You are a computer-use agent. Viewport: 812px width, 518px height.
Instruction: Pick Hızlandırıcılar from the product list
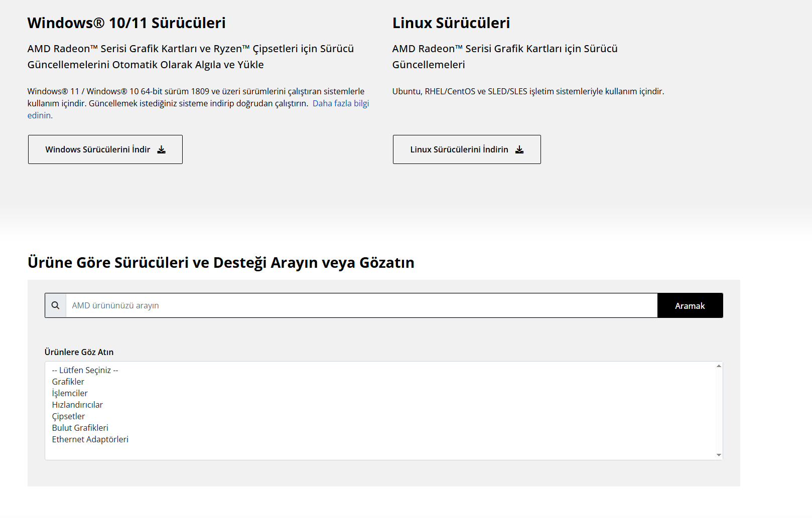coord(77,405)
